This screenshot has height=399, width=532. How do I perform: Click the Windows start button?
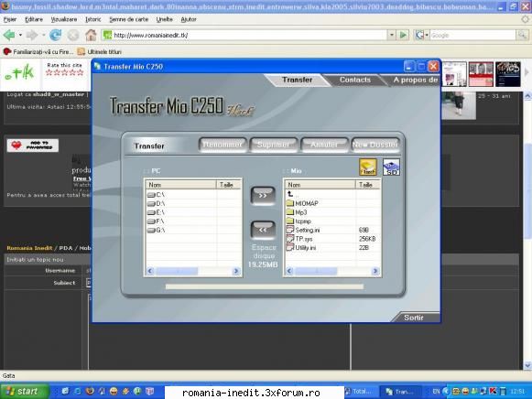[x=24, y=391]
